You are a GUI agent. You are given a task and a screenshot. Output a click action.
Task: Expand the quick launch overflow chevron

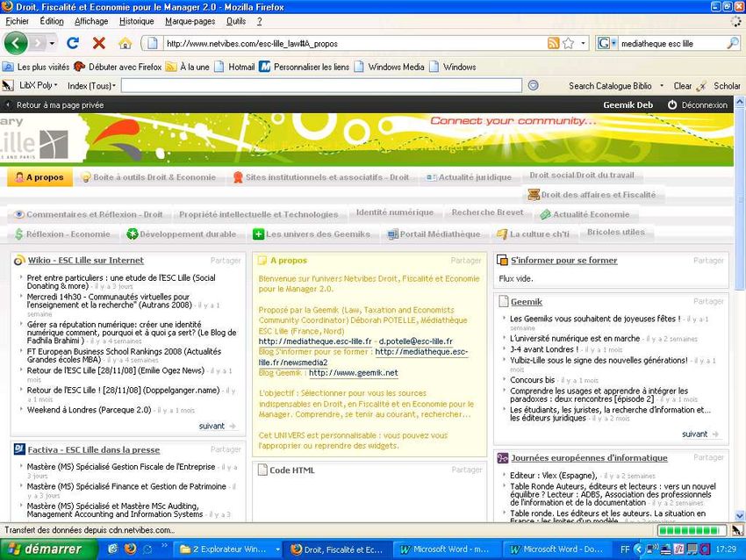[x=164, y=545]
